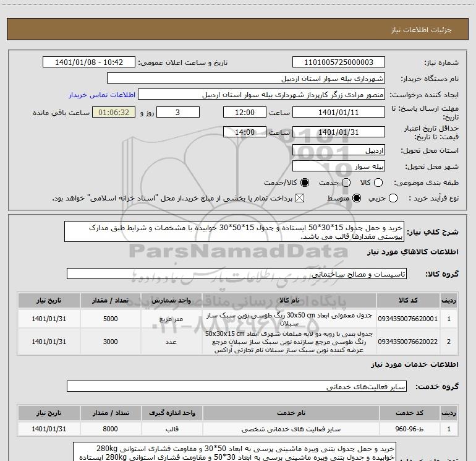Click the remaining days field showing 3

click(x=178, y=112)
